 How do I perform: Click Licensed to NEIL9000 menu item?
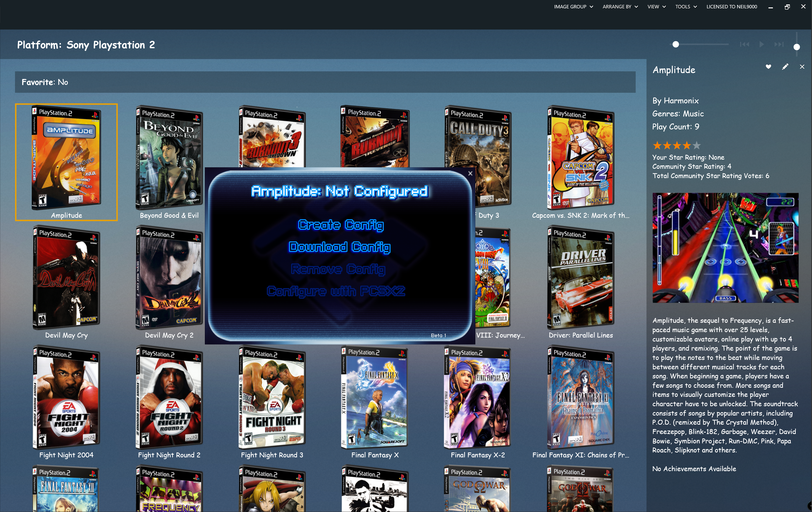point(731,6)
